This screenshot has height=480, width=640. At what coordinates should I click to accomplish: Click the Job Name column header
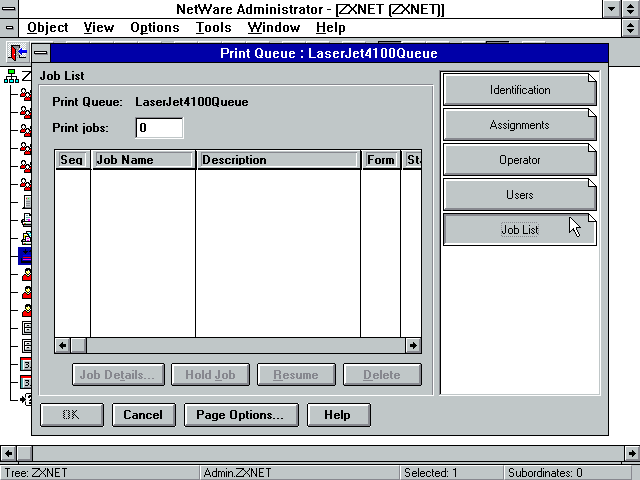tap(143, 160)
